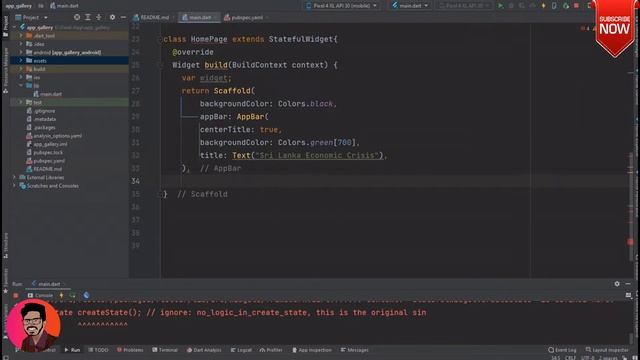Trigger Flutter hot reload lightning bolt in top toolbar

coord(543,6)
